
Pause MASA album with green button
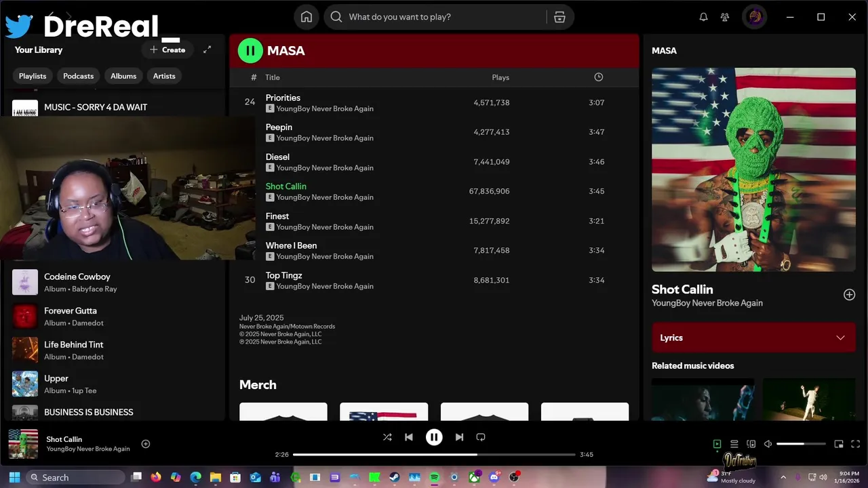pos(250,50)
